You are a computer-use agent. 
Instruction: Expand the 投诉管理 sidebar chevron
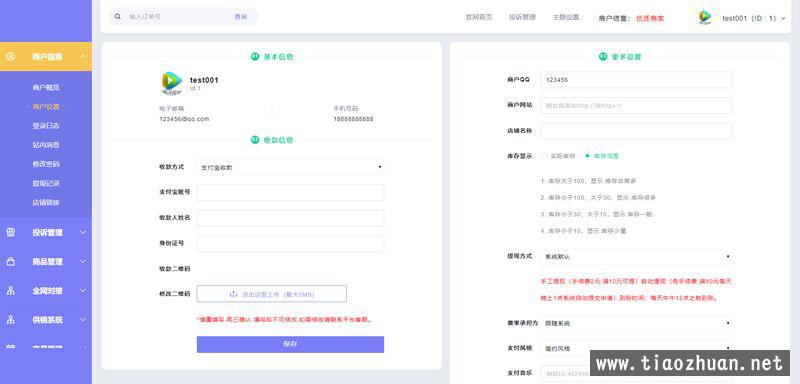point(83,233)
